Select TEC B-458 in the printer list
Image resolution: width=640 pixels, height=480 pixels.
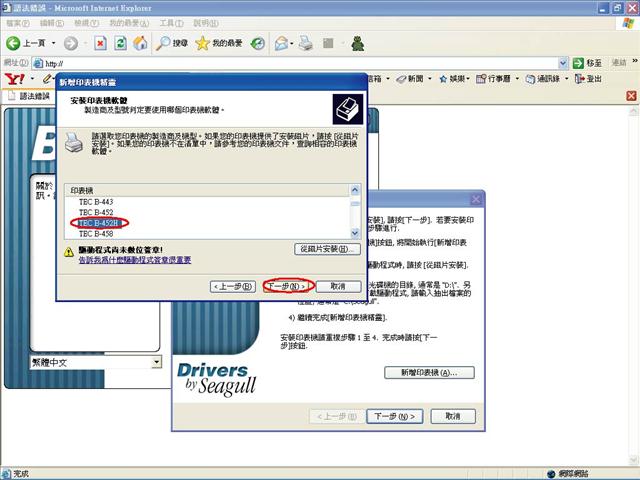tap(96, 234)
